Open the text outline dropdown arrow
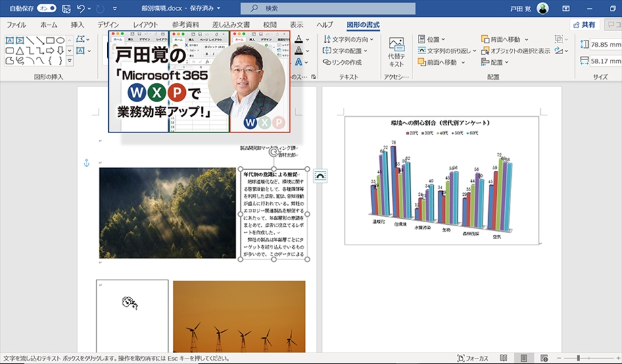Screen dimensions: 622x364 coord(308,51)
